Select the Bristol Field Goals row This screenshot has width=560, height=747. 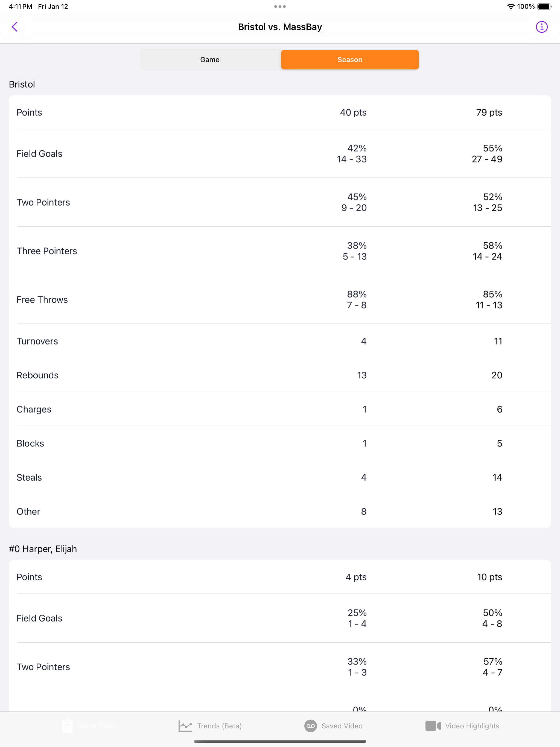click(280, 154)
